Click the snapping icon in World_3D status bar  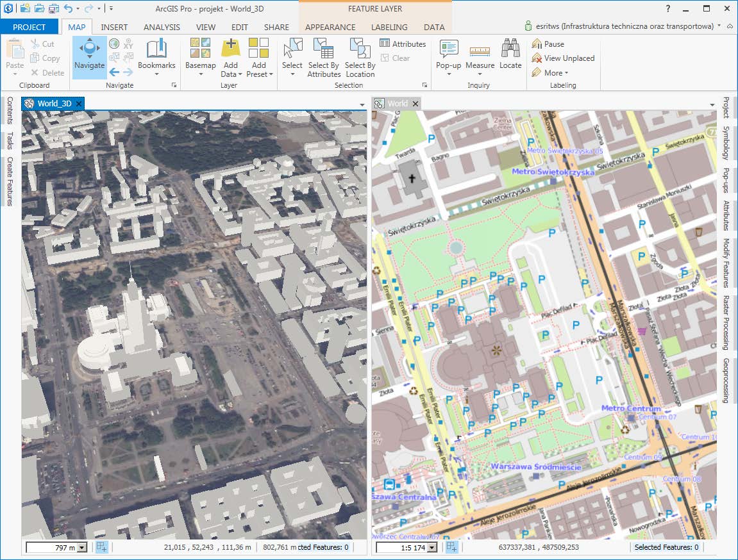[x=102, y=547]
